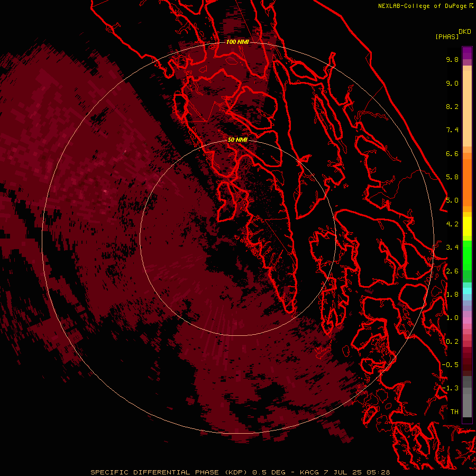This screenshot has width=476, height=476.
Task: Click the -1.3 value on the color scale
Action: pos(450,388)
